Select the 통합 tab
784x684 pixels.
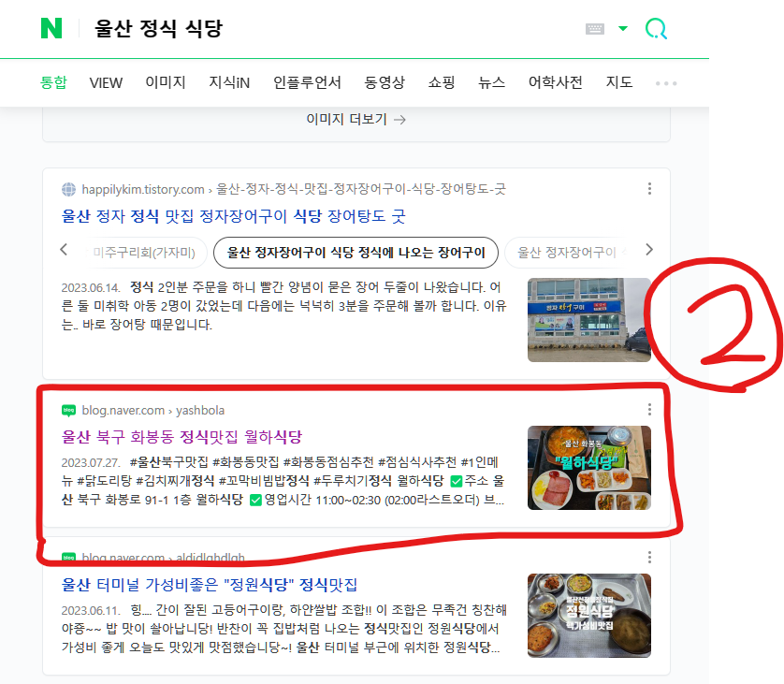pos(53,82)
